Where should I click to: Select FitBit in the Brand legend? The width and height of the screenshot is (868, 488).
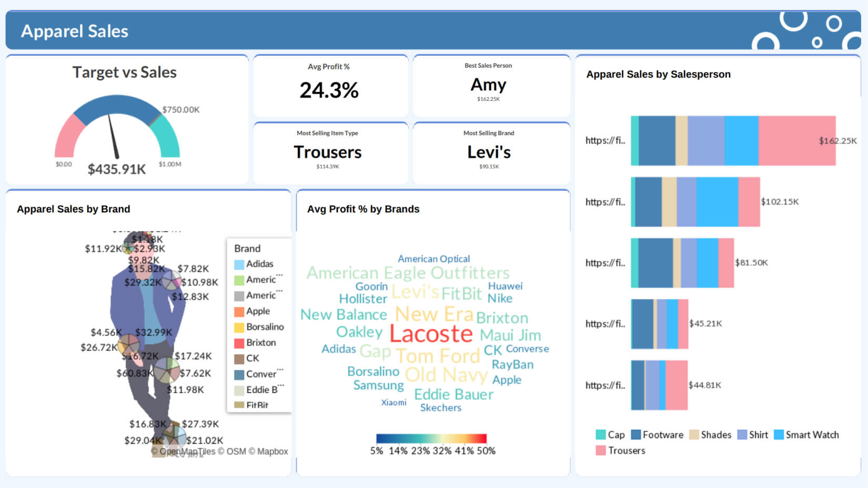(x=251, y=405)
